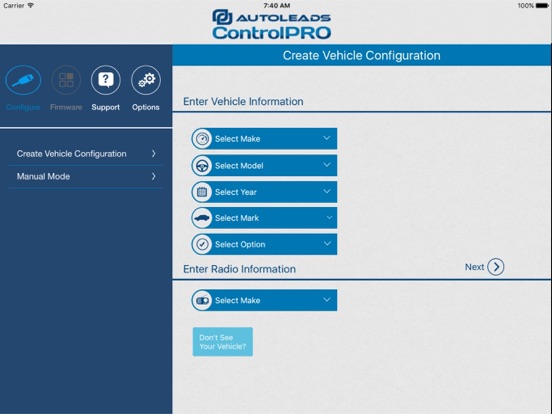This screenshot has width=552, height=414.
Task: Click the calendar icon beside Select Year
Action: pos(202,192)
